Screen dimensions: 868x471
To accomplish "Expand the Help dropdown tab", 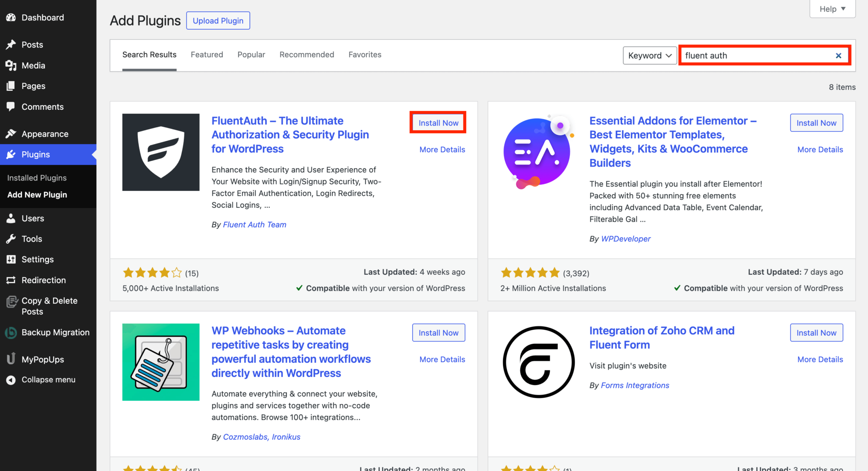I will pyautogui.click(x=832, y=9).
